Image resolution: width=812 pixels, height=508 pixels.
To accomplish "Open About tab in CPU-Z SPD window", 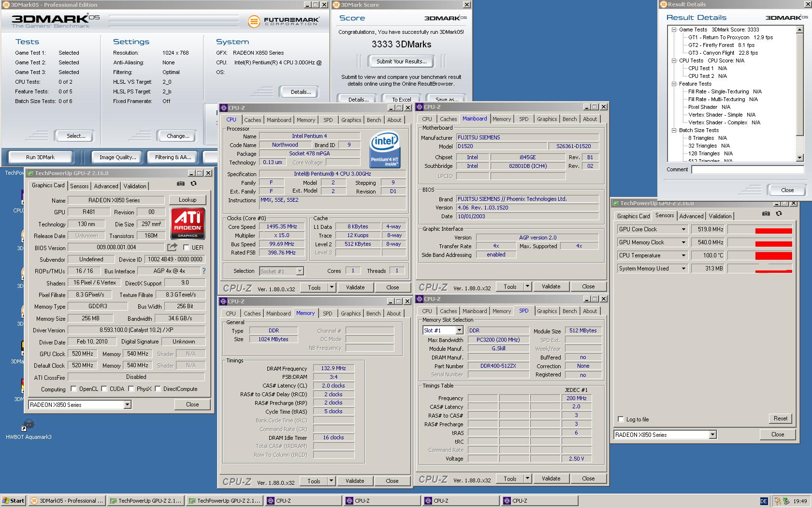I will [590, 311].
